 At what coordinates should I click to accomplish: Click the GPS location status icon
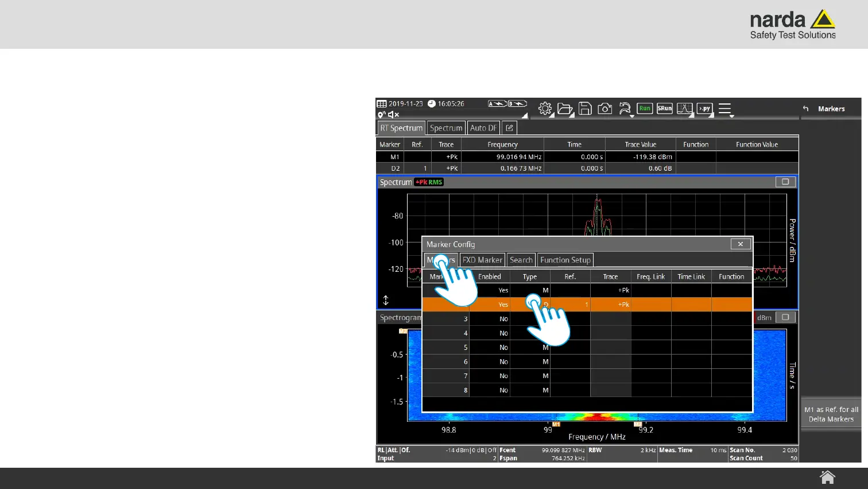[x=381, y=114]
